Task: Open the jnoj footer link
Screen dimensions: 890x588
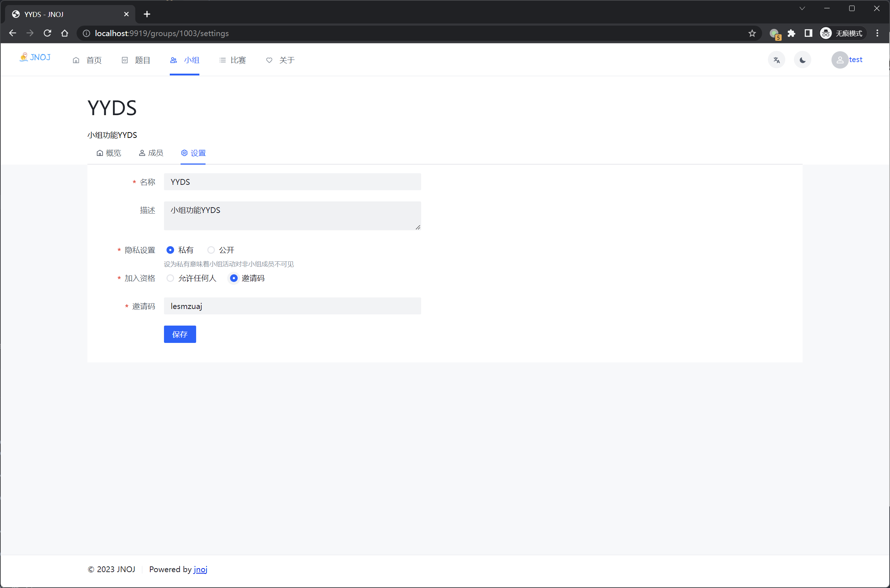Action: click(x=200, y=569)
